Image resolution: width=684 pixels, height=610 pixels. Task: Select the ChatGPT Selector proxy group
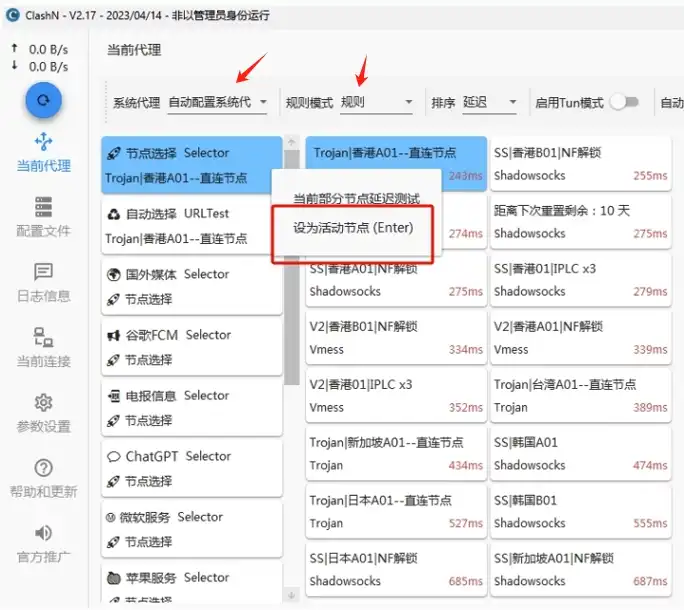[192, 468]
